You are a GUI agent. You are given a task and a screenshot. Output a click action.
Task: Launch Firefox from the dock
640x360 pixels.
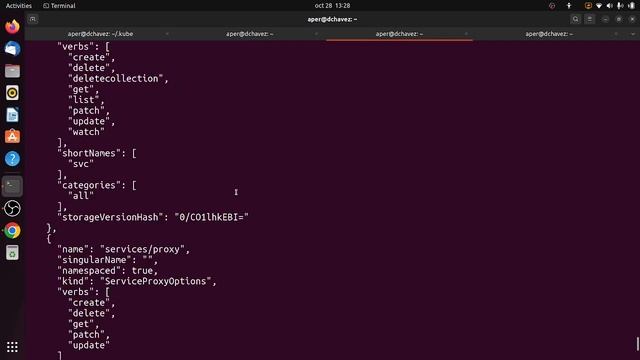click(x=12, y=27)
